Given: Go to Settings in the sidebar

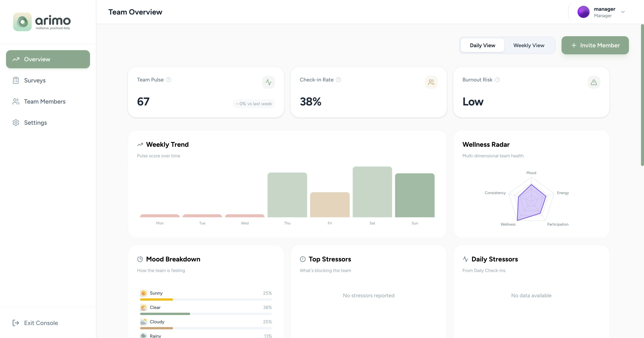Looking at the screenshot, I should coord(35,123).
